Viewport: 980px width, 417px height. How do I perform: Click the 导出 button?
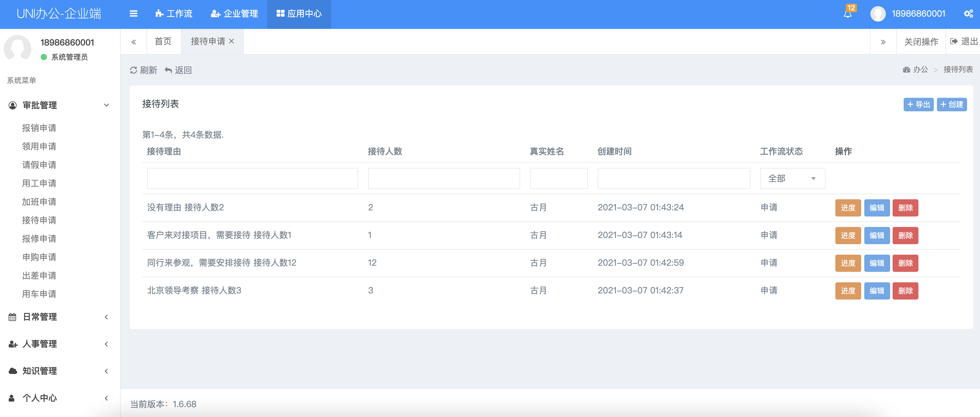coord(918,105)
